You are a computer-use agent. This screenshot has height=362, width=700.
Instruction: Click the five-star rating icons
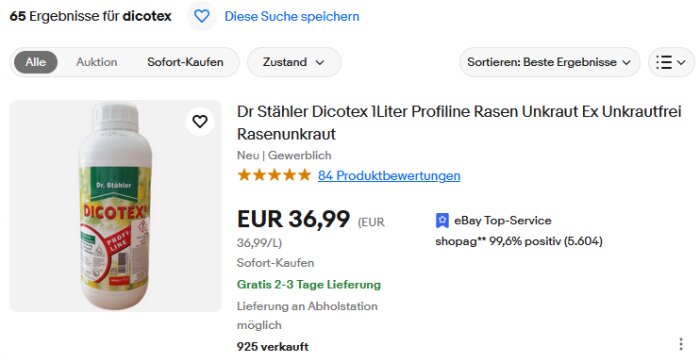274,175
